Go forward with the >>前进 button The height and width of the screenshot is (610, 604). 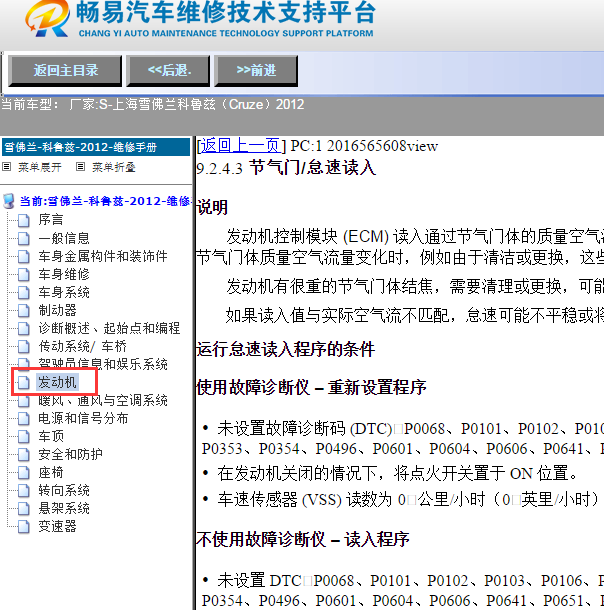pyautogui.click(x=256, y=70)
